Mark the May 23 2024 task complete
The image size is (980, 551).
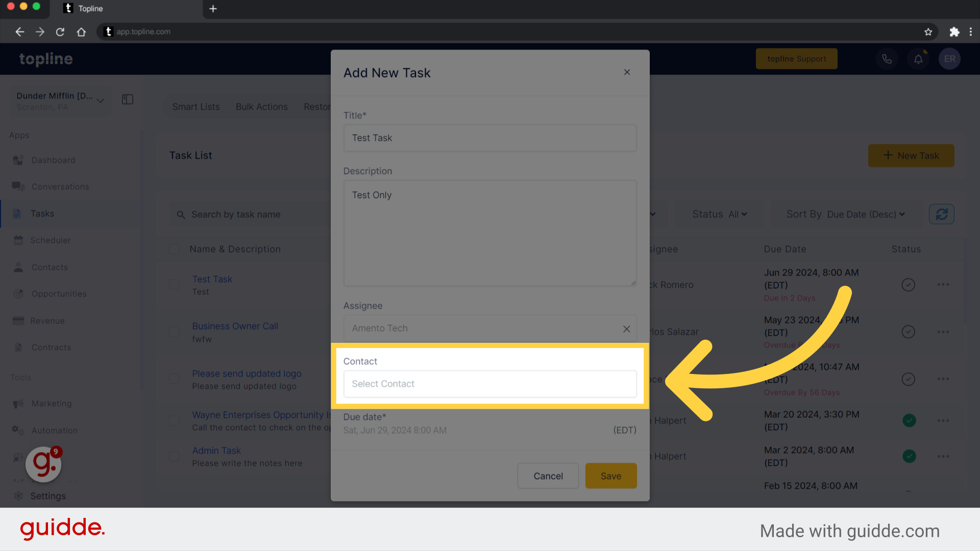pos(908,332)
